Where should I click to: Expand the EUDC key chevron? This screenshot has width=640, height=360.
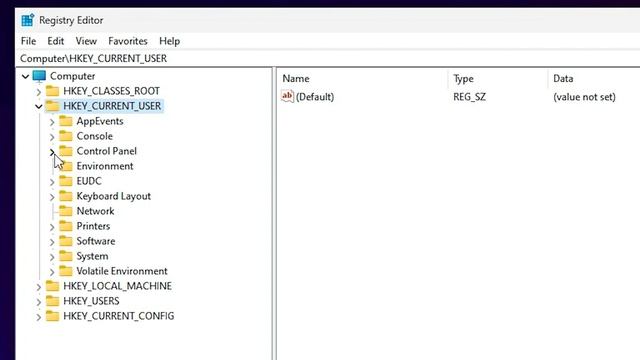[x=52, y=182]
